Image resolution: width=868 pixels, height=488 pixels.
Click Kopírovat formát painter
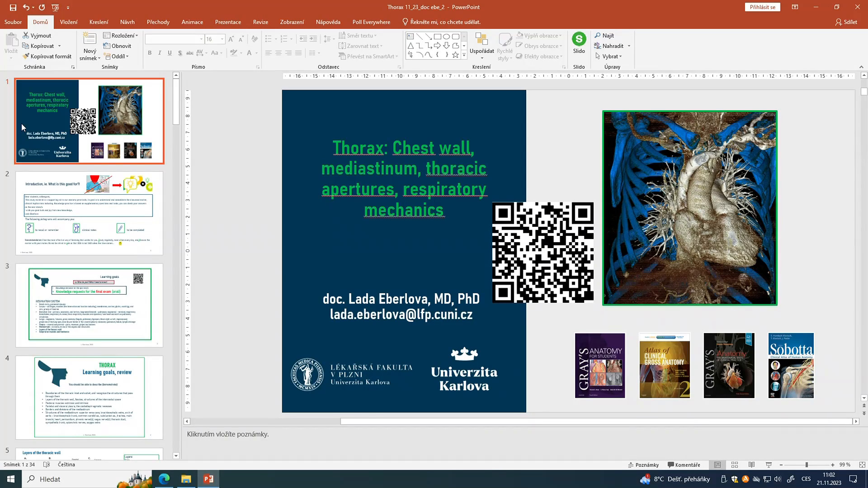pos(47,56)
